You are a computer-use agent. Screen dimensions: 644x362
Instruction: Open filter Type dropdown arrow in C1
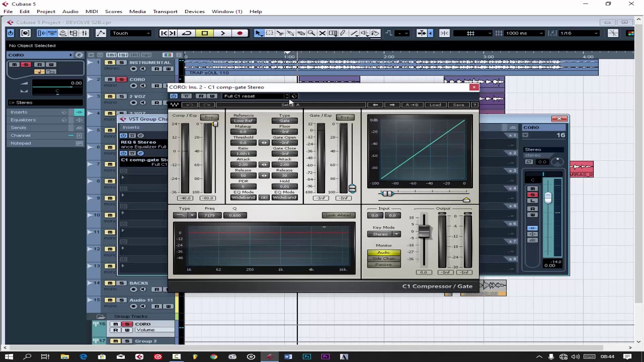tap(192, 215)
